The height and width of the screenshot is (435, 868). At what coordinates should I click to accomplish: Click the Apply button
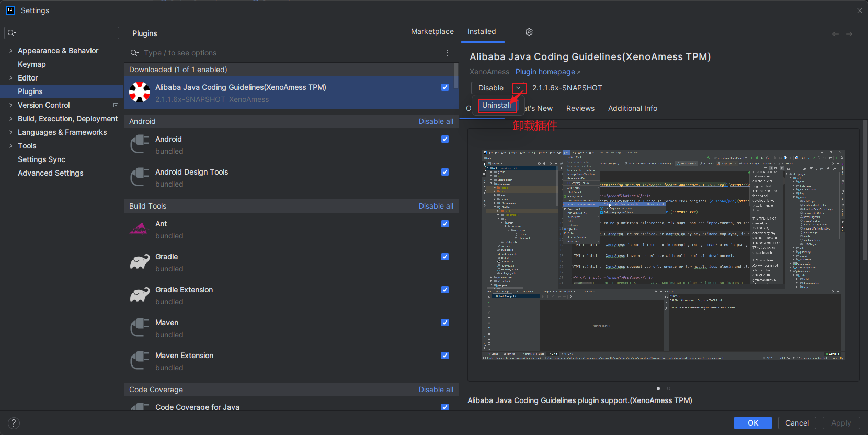pos(841,423)
